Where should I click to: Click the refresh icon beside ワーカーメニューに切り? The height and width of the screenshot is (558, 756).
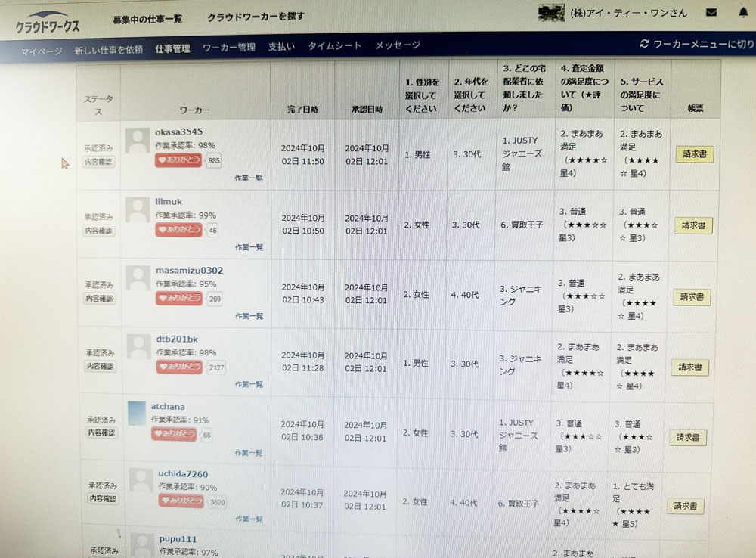pyautogui.click(x=644, y=43)
